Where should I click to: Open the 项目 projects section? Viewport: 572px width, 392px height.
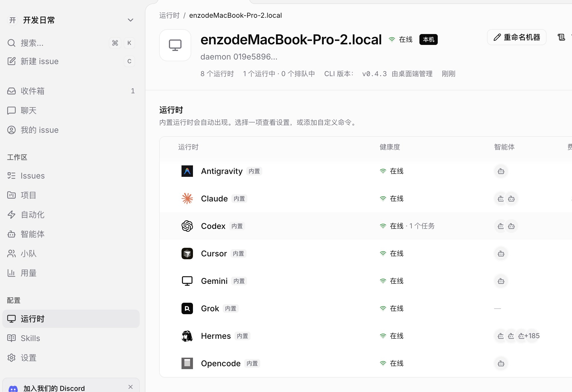coord(71,195)
